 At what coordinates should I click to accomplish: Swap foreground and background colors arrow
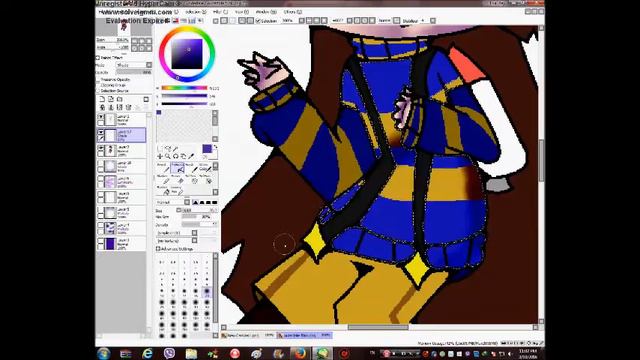pyautogui.click(x=215, y=147)
